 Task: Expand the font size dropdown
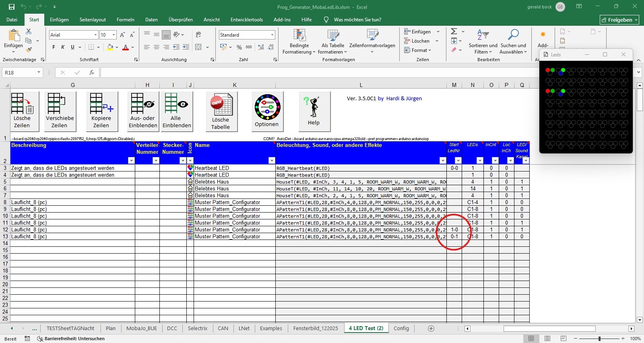(x=114, y=35)
